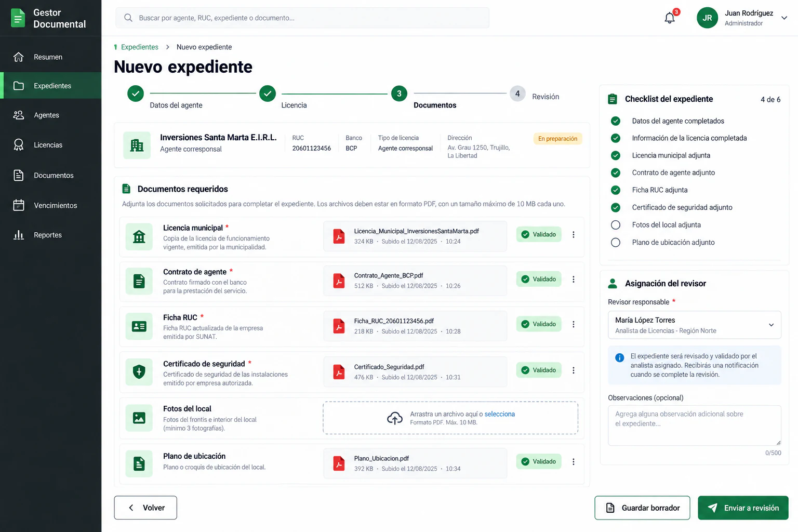This screenshot has height=532, width=798.
Task: Open Documentos in the sidebar
Action: (x=51, y=176)
